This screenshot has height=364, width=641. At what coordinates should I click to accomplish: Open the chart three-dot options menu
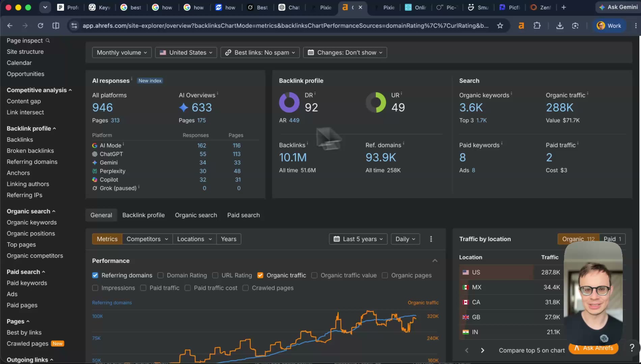[x=431, y=239]
